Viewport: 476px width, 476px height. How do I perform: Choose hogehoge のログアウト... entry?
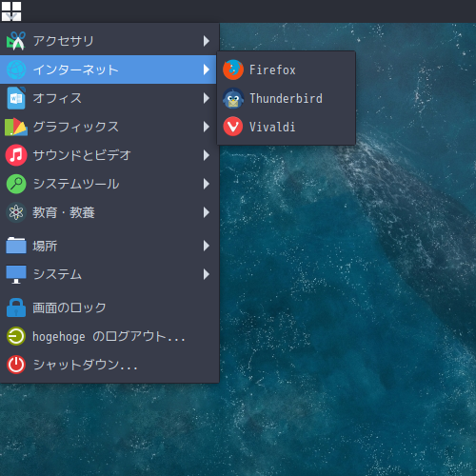pyautogui.click(x=108, y=336)
